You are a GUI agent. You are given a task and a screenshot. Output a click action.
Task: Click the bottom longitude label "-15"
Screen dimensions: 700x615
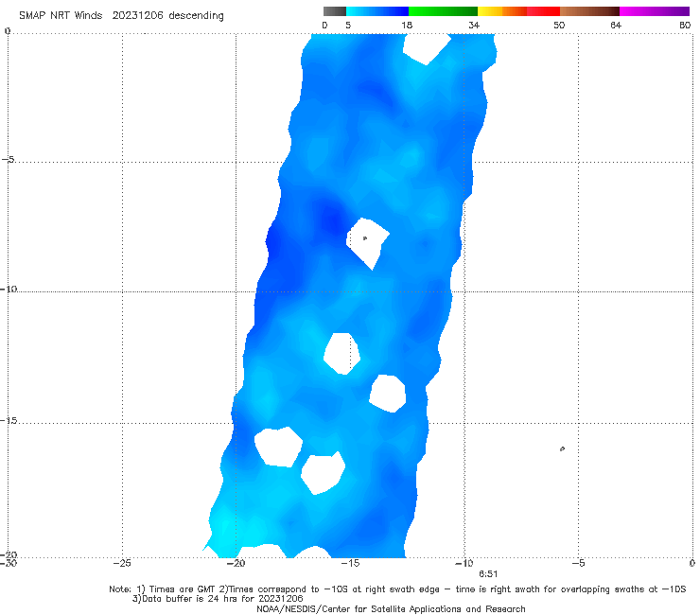(350, 563)
